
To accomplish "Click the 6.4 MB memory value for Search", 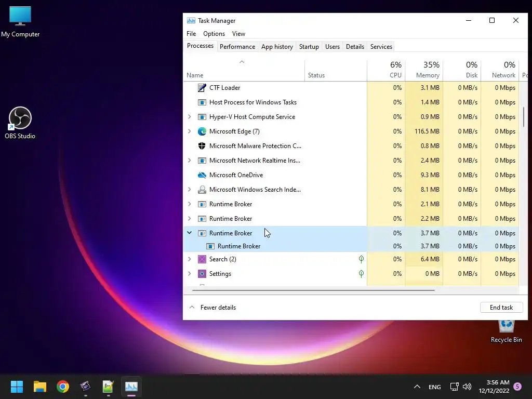I will [x=430, y=259].
